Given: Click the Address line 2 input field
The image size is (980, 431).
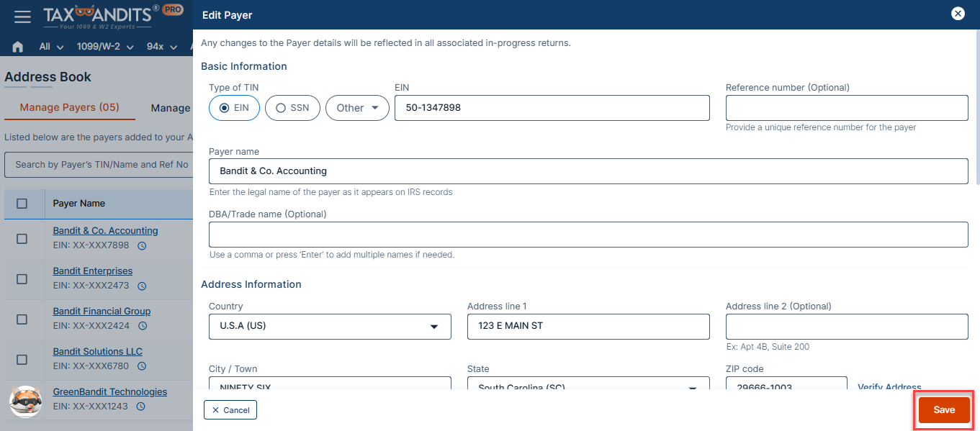Looking at the screenshot, I should 847,326.
